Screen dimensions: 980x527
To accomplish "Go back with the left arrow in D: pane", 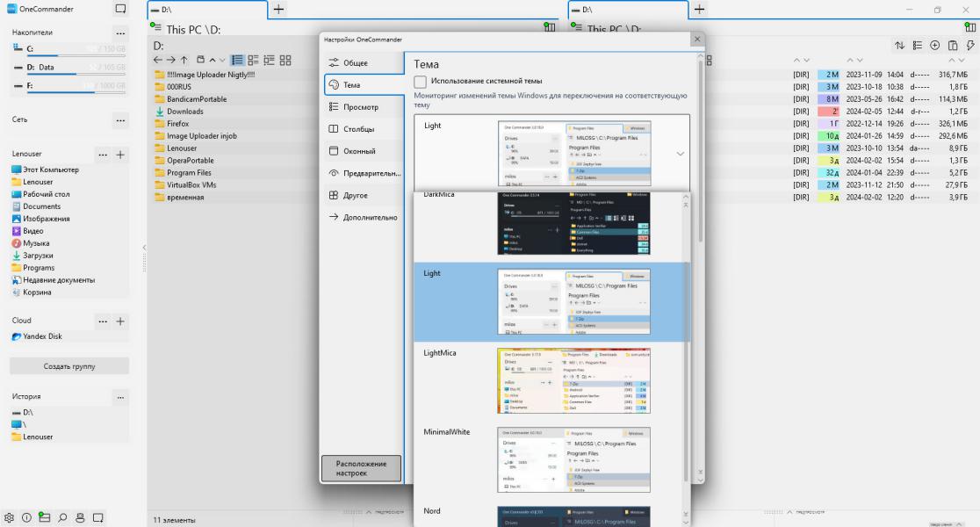I will pos(157,60).
